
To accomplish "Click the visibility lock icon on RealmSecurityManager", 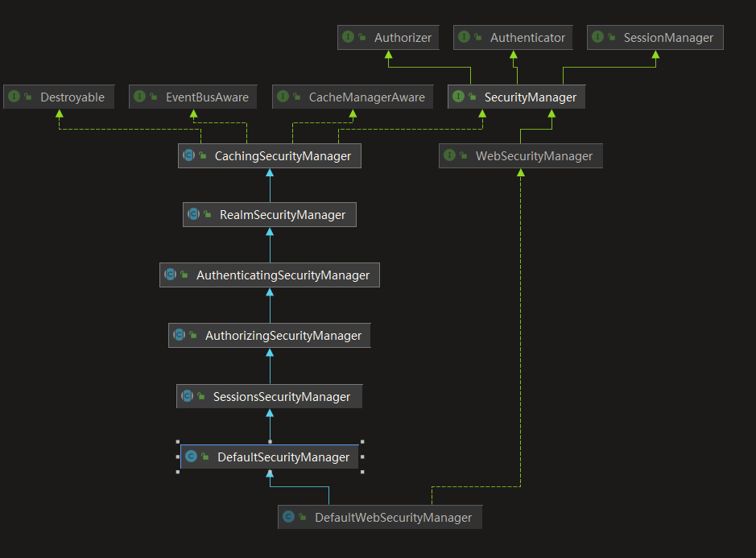I will click(208, 215).
